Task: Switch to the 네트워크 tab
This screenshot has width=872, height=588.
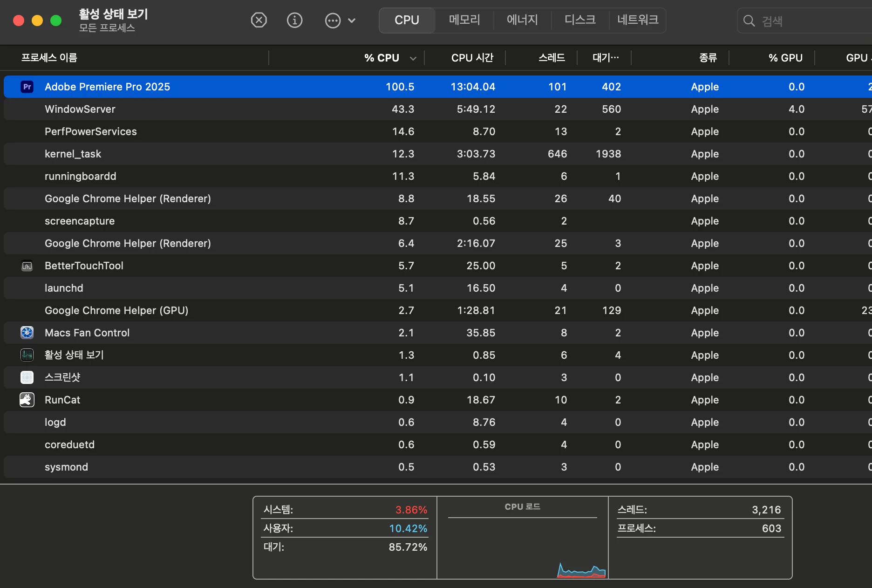Action: coord(638,20)
